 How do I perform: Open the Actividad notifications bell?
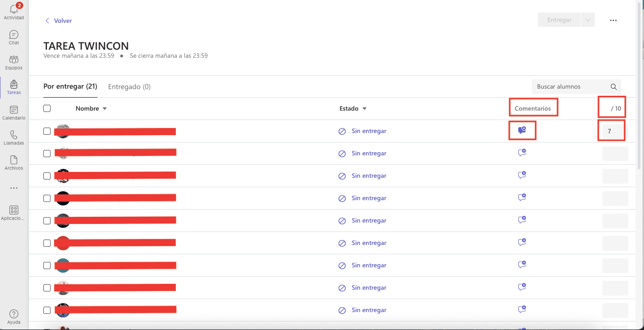pos(13,9)
